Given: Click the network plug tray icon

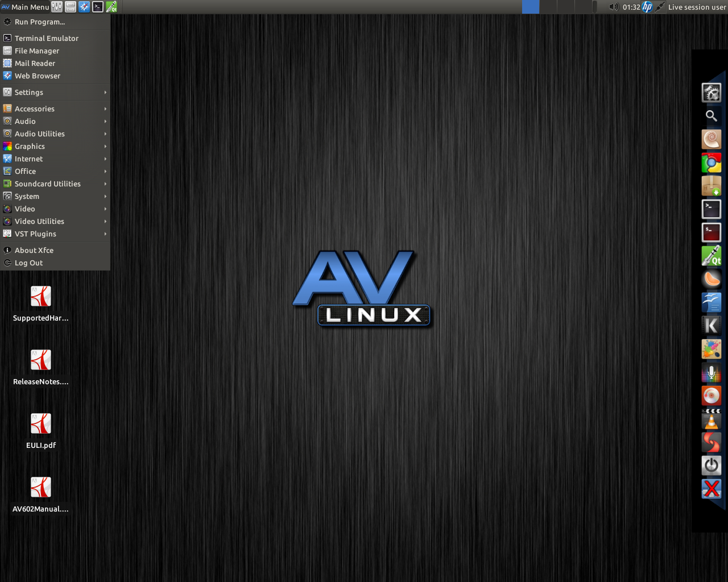Looking at the screenshot, I should tap(660, 7).
